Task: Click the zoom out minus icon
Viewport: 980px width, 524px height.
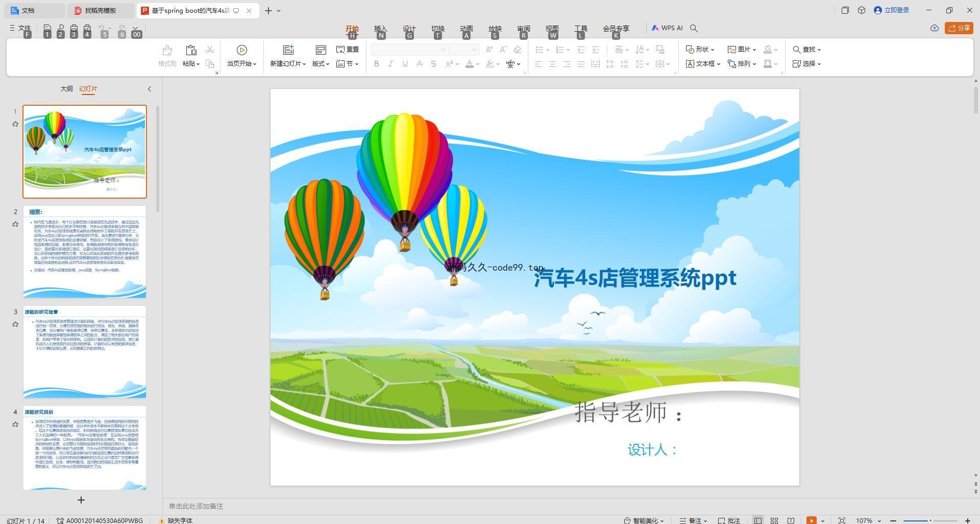Action: click(893, 520)
